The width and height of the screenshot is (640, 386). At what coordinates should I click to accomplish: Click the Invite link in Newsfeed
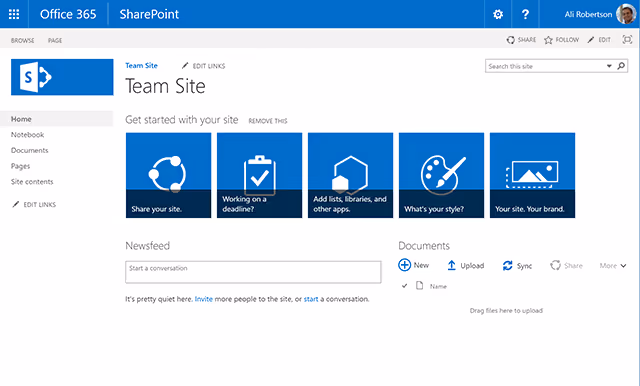pos(204,299)
